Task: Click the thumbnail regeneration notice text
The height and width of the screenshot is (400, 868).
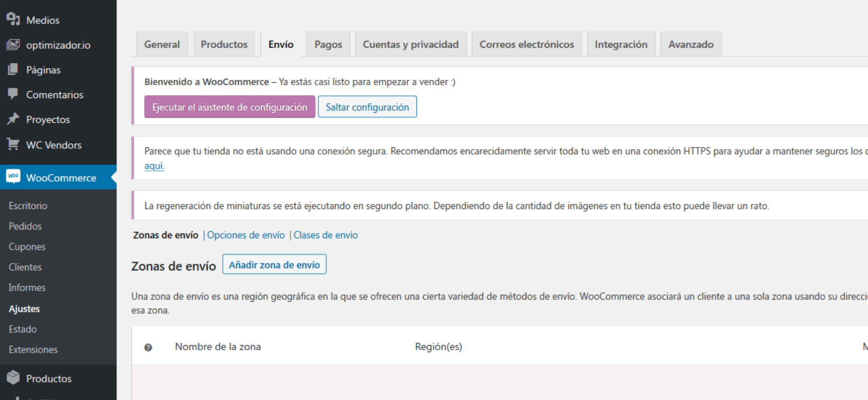Action: tap(457, 206)
